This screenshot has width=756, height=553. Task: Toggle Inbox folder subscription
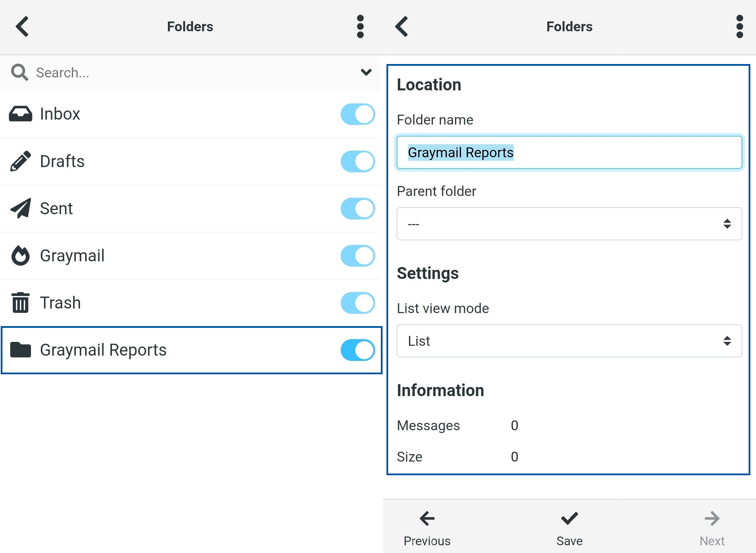[x=358, y=114]
